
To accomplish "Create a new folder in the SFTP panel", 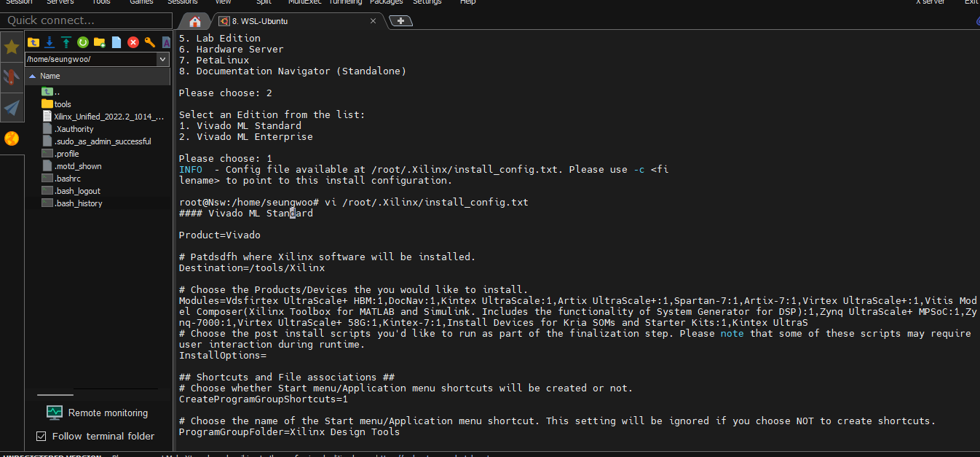I will point(100,42).
